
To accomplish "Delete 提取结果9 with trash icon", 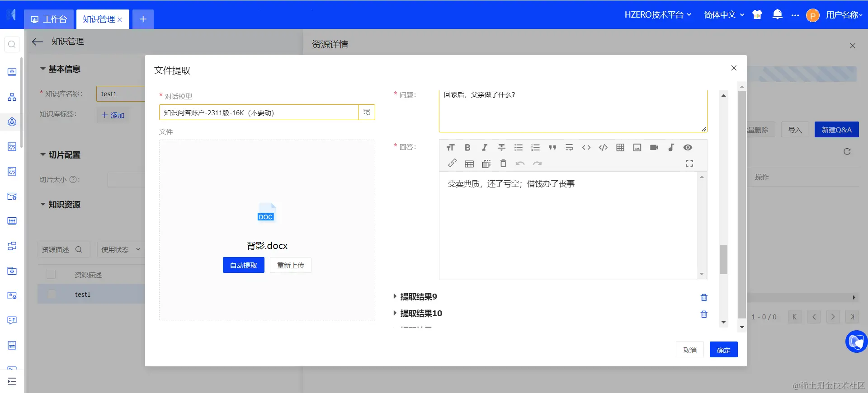I will click(704, 297).
